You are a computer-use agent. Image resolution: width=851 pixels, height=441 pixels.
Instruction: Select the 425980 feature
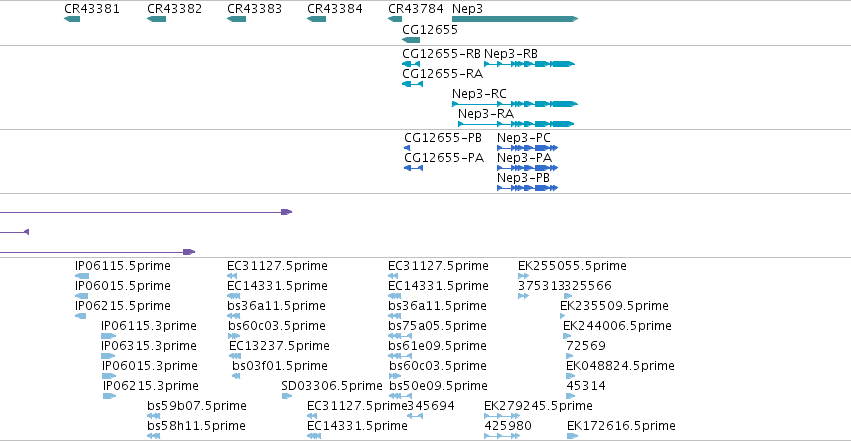click(502, 437)
